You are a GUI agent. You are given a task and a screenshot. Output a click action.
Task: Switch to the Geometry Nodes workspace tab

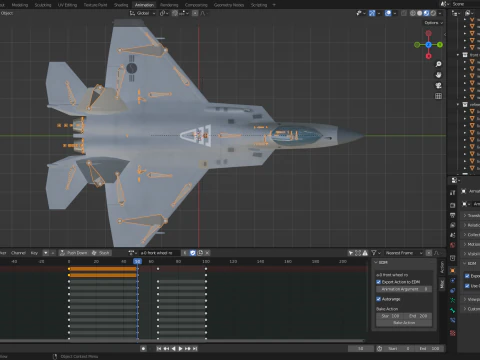(x=229, y=5)
